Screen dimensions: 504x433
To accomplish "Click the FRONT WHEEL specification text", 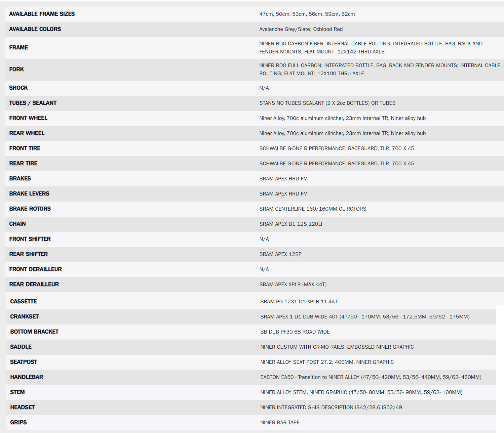I will pyautogui.click(x=342, y=118).
